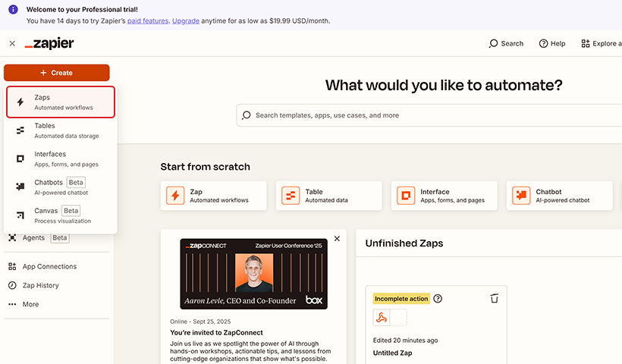Dismiss the ZapConnect invitation card
The width and height of the screenshot is (622, 364).
(337, 239)
